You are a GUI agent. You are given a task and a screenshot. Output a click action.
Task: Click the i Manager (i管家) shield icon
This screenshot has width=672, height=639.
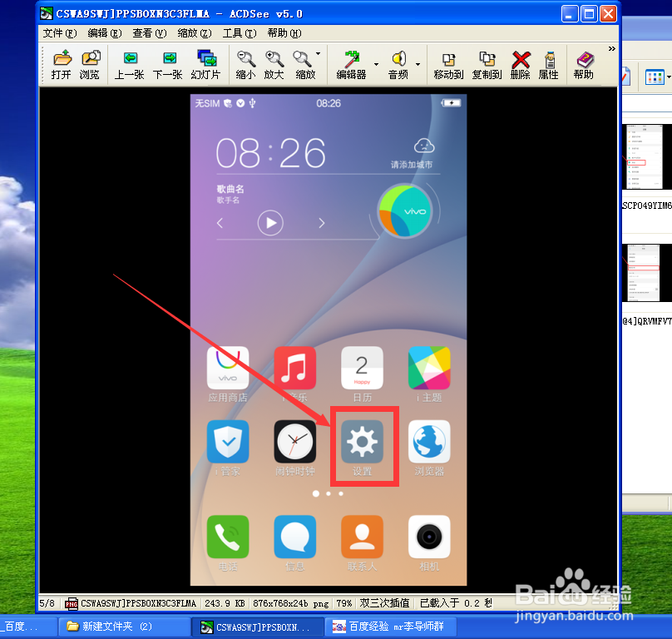click(x=228, y=441)
